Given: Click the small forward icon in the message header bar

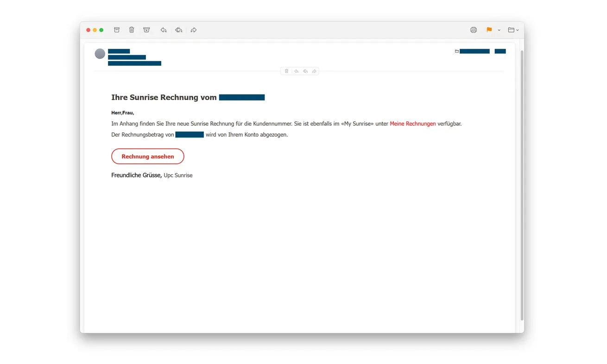Looking at the screenshot, I should (314, 71).
